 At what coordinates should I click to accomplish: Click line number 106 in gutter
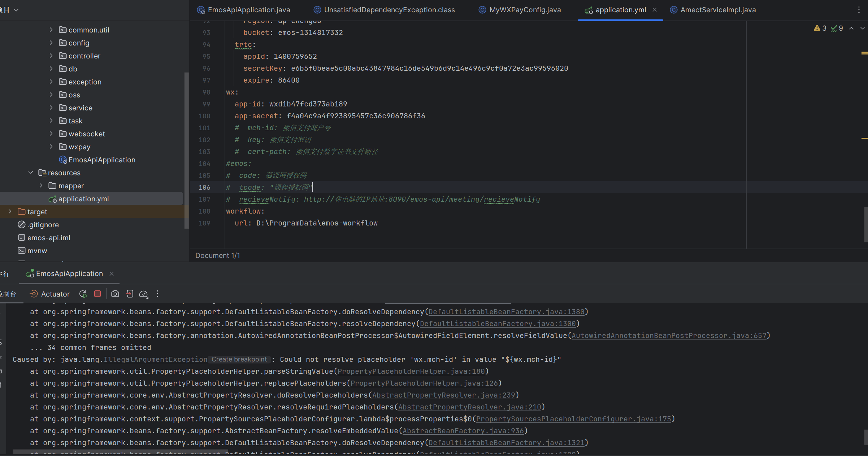(x=204, y=187)
